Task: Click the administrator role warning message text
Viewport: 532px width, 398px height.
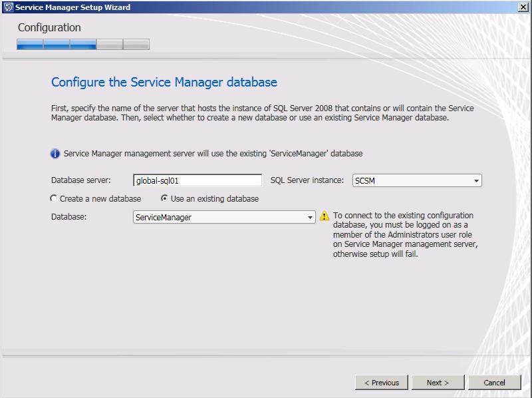Action: (x=404, y=235)
